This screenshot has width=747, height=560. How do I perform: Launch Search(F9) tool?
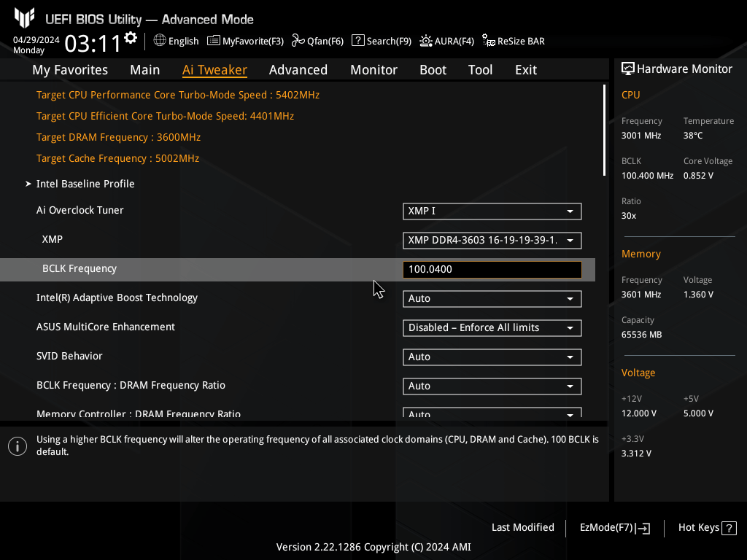coord(382,41)
